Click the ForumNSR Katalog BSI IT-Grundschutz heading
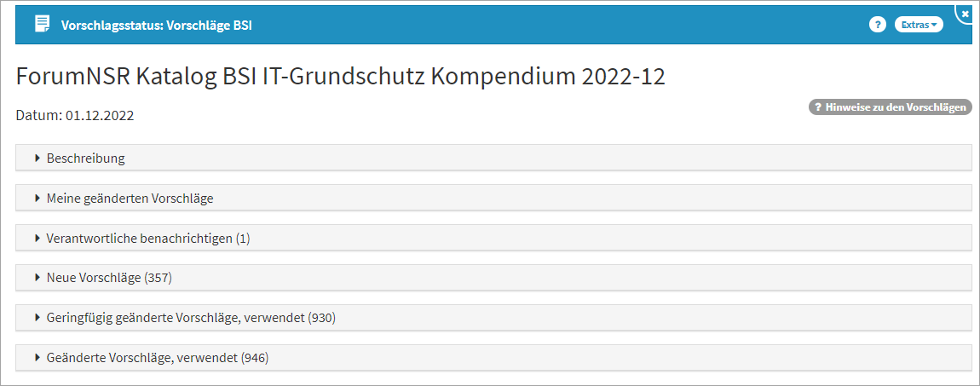The image size is (980, 386). pyautogui.click(x=340, y=77)
